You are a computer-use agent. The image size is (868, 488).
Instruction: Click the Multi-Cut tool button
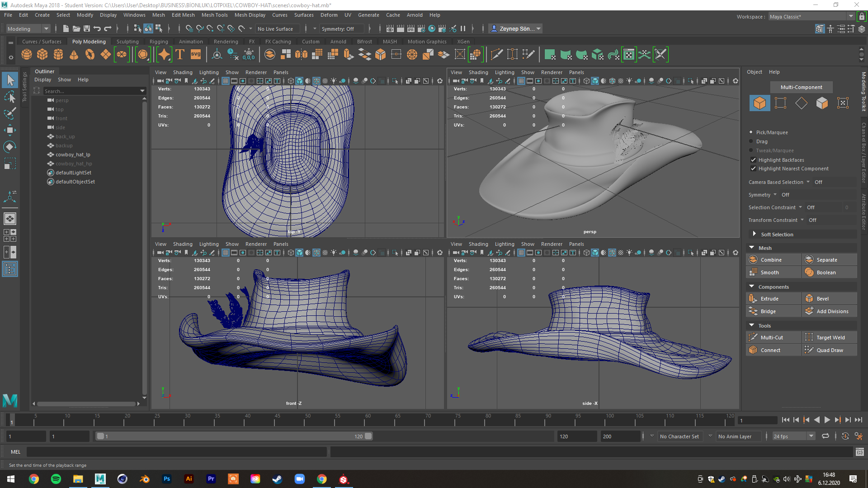(772, 338)
